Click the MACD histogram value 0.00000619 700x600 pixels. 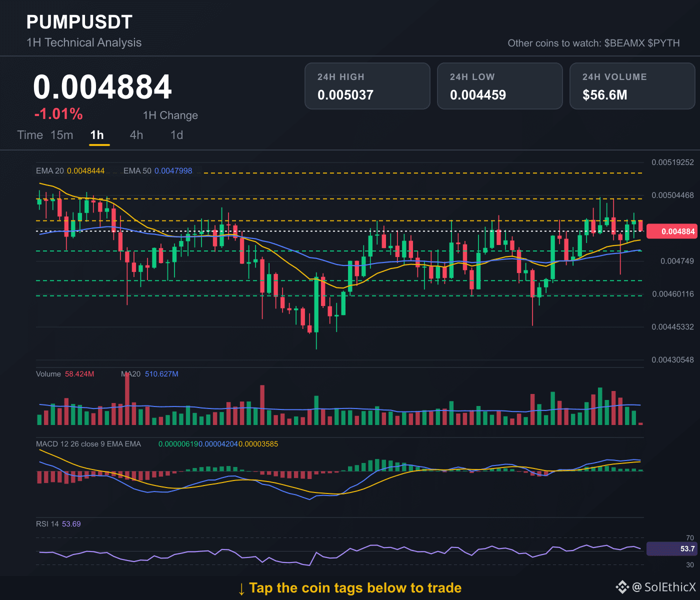click(178, 444)
